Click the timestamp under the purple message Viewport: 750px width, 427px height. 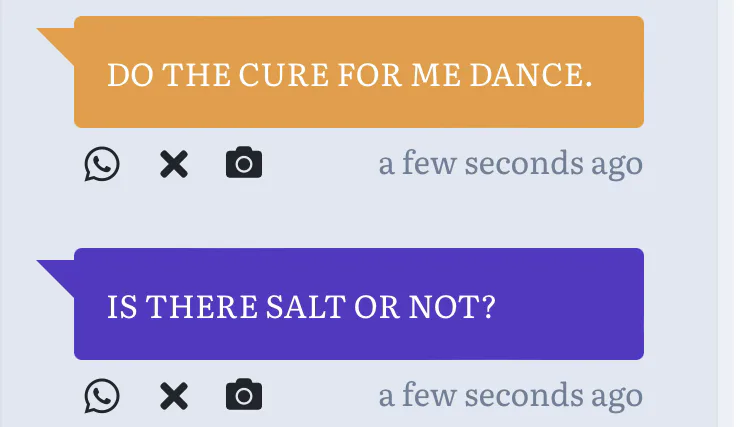point(510,395)
